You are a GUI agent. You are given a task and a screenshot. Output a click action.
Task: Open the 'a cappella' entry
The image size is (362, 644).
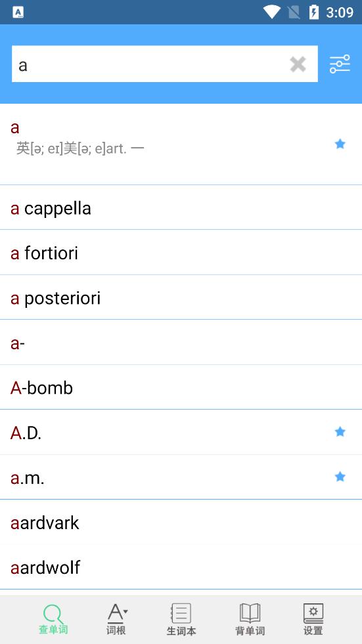pos(181,207)
